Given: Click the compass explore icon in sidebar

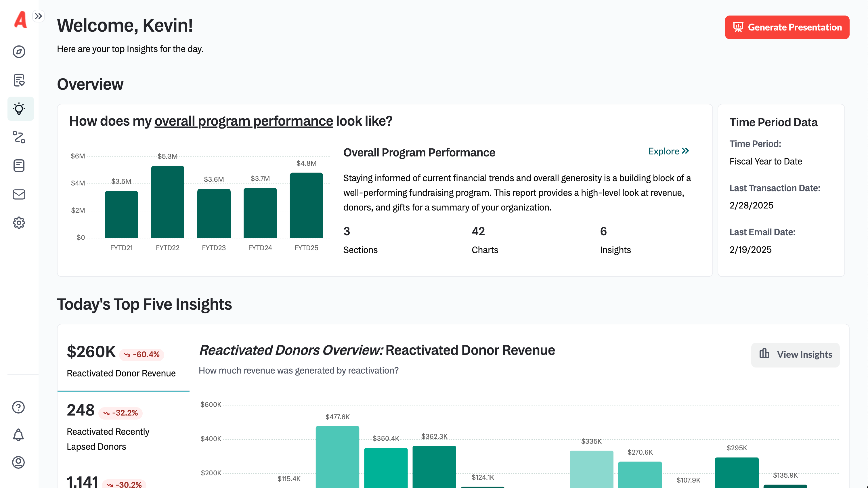Looking at the screenshot, I should [x=19, y=51].
